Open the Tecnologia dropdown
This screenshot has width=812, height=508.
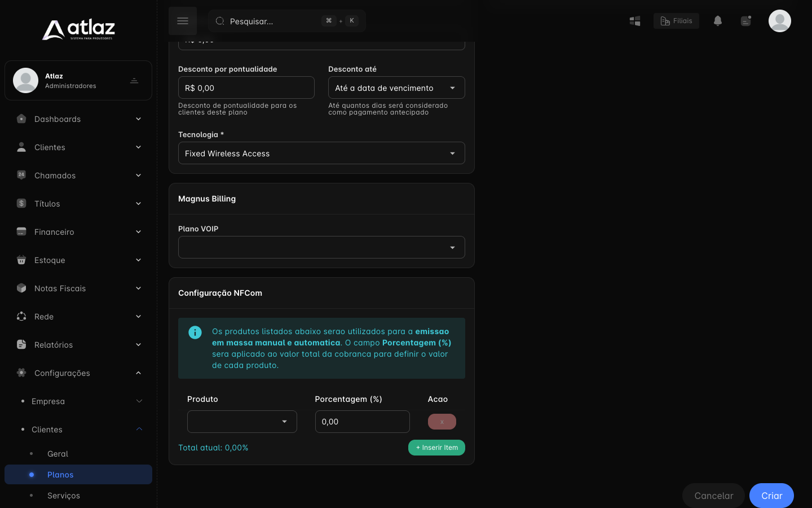point(321,154)
